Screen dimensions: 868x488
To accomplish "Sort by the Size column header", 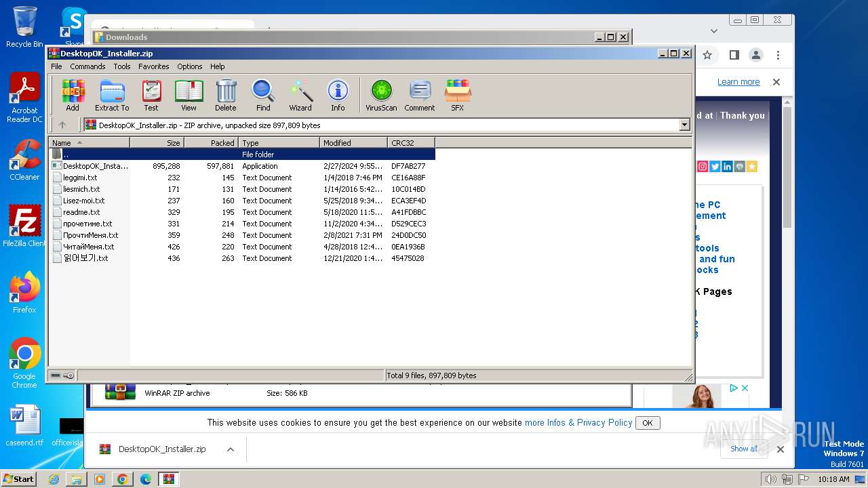I will tap(157, 142).
